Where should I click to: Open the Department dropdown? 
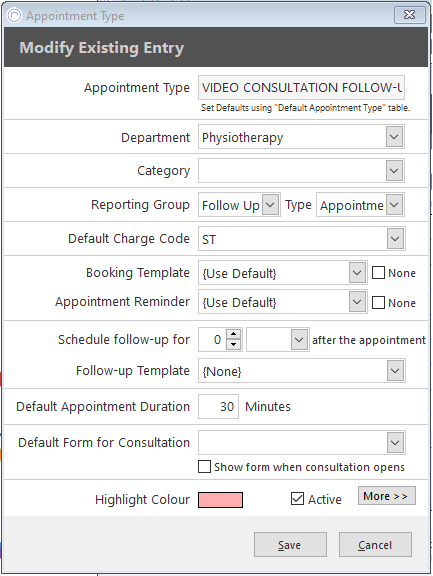click(394, 137)
